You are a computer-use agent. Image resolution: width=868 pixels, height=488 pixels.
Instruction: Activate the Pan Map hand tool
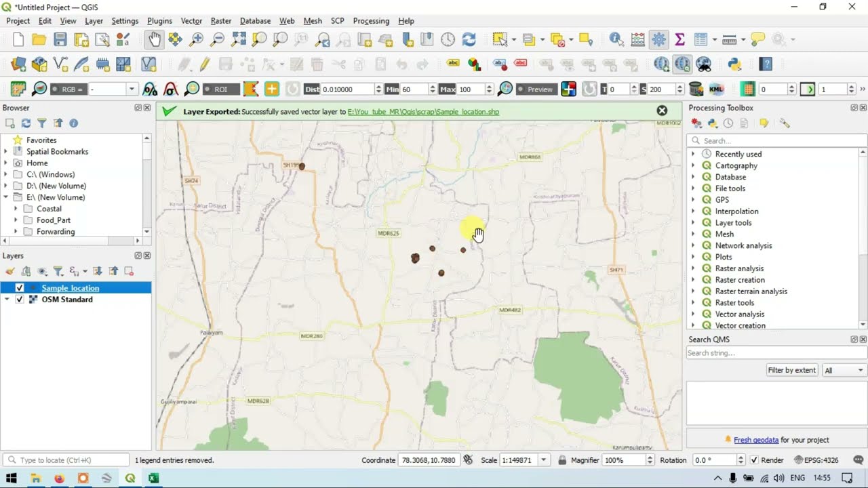[x=155, y=39]
